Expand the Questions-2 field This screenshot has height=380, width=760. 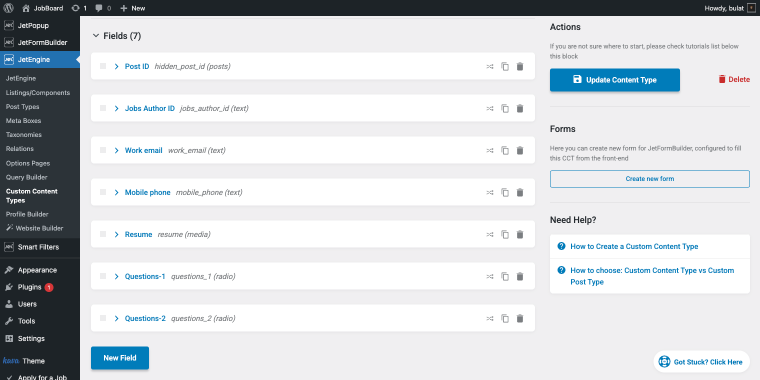click(x=116, y=318)
